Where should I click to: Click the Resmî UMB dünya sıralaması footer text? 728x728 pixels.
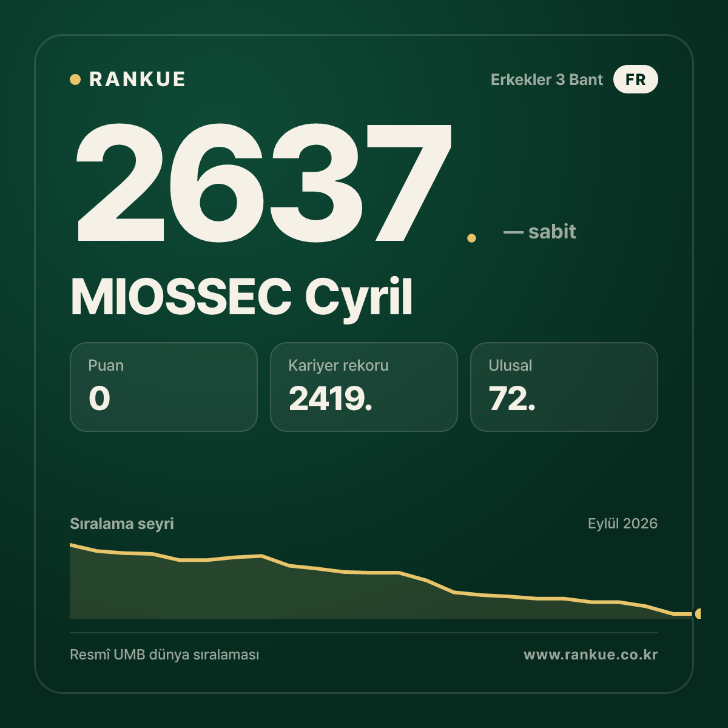tap(164, 655)
